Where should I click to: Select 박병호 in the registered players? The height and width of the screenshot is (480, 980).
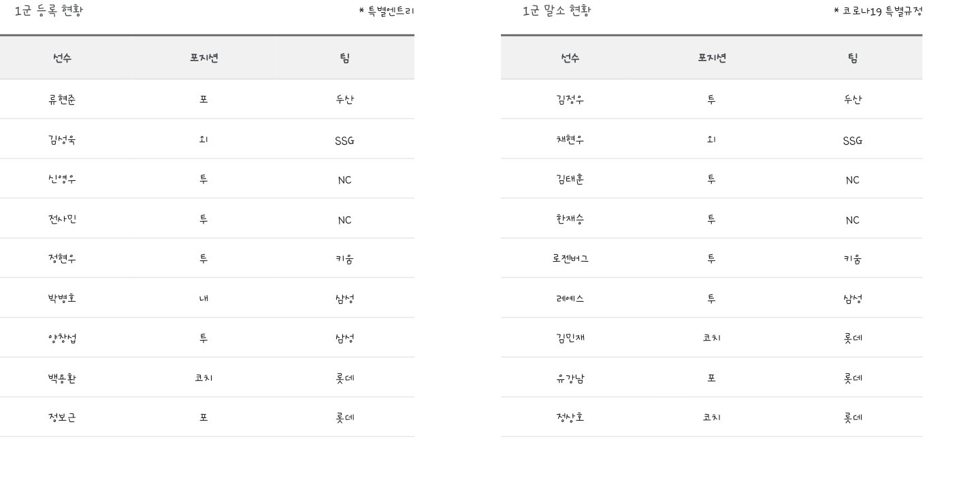(62, 298)
